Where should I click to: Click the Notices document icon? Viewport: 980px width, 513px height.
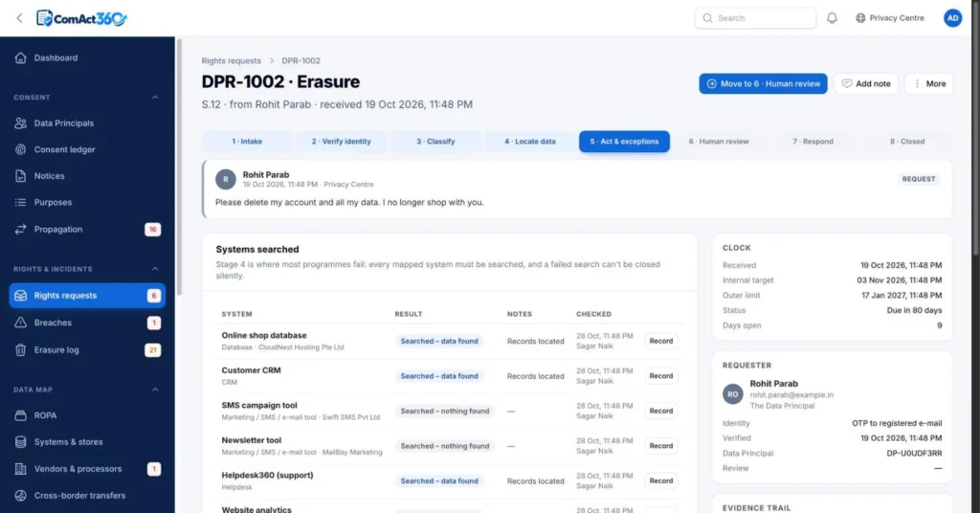point(21,175)
